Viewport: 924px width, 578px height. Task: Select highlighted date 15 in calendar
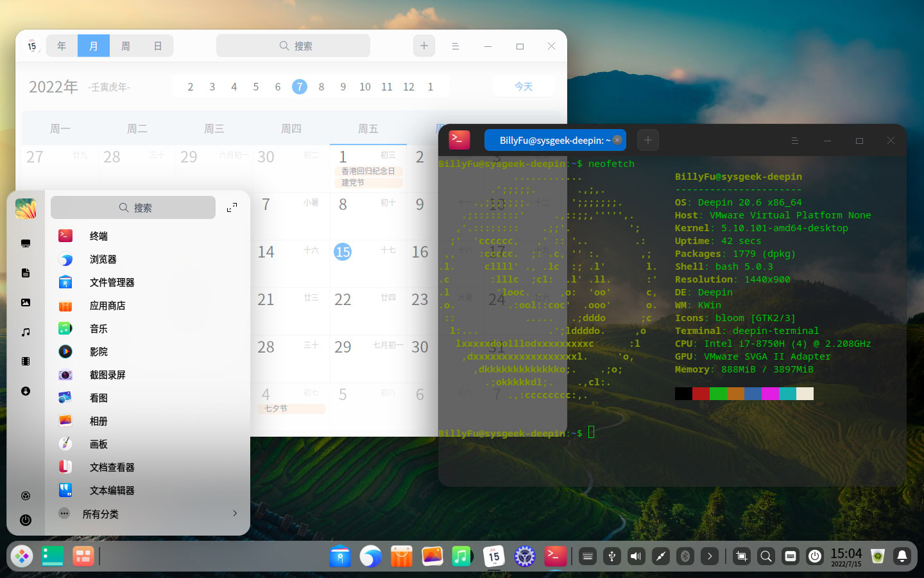[x=343, y=252]
